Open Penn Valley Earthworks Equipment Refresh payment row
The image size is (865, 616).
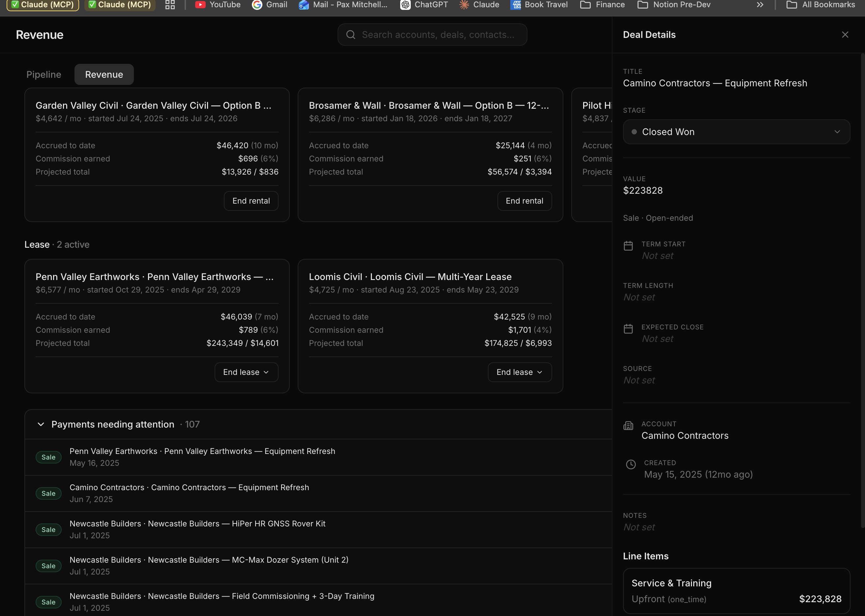pos(318,457)
